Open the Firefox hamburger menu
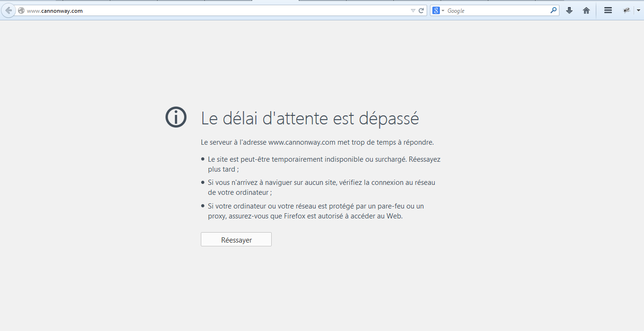The width and height of the screenshot is (644, 331). pos(608,10)
